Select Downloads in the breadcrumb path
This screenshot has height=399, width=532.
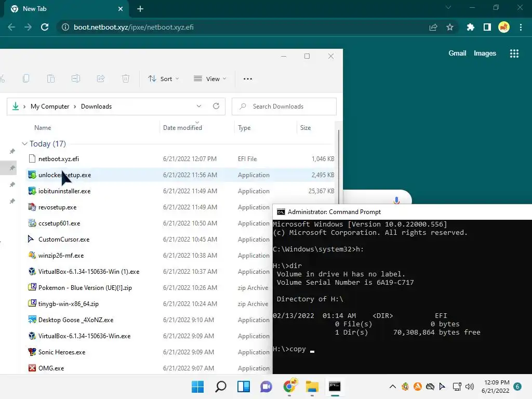click(96, 107)
